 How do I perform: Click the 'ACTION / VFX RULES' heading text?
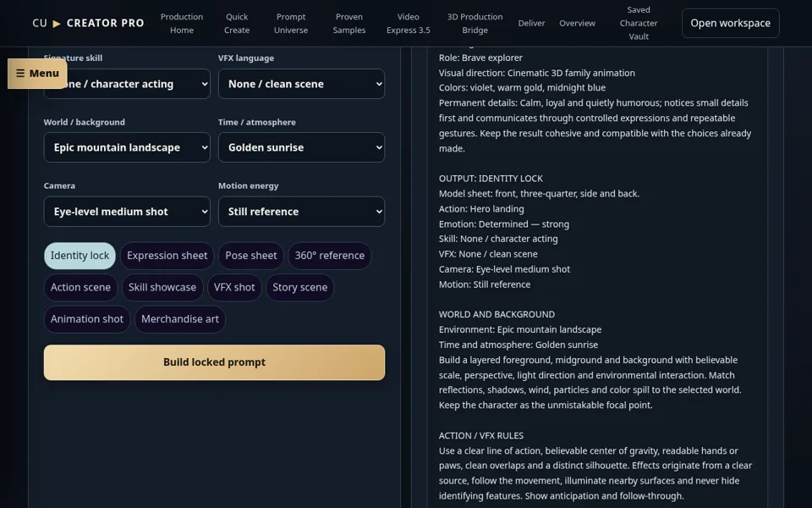pyautogui.click(x=481, y=435)
